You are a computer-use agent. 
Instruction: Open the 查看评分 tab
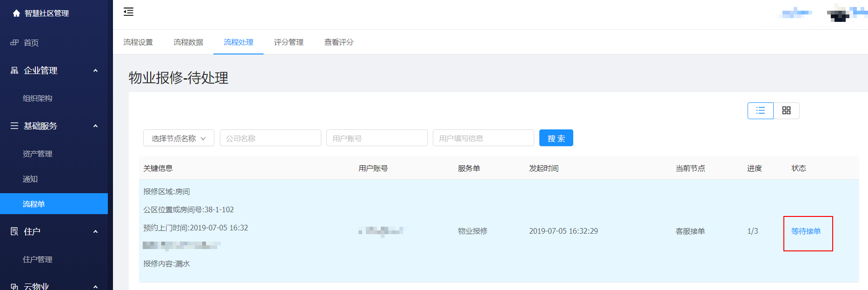tap(339, 42)
